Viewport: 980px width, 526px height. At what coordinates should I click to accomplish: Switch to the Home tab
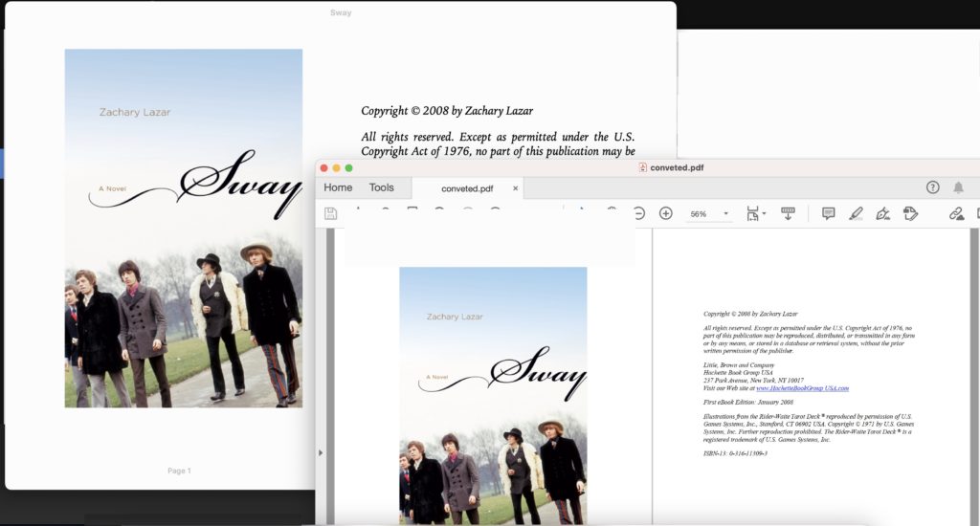point(338,187)
